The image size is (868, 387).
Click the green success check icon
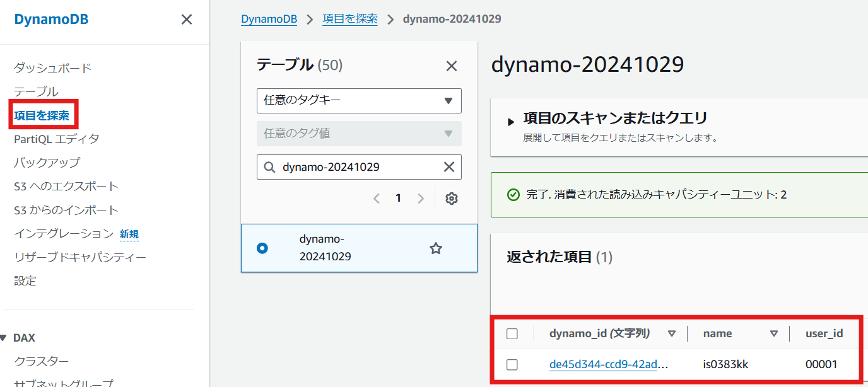coord(513,194)
